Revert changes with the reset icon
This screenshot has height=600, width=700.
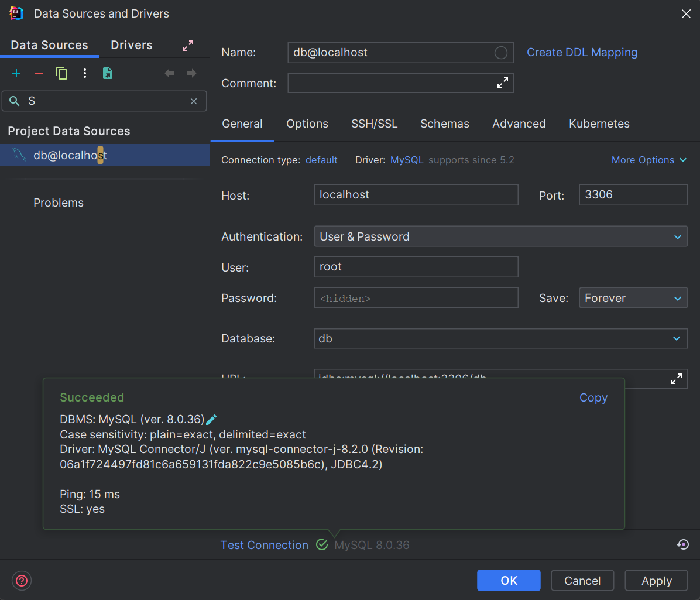pyautogui.click(x=683, y=544)
